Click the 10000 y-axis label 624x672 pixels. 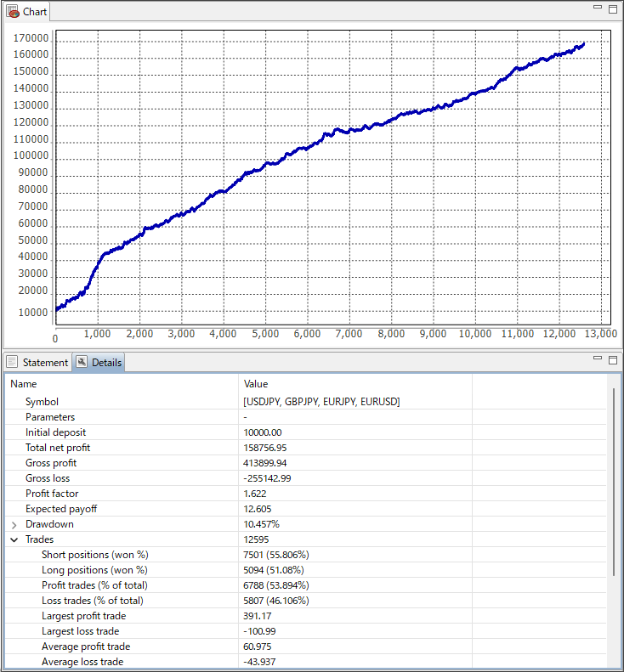[x=33, y=313]
